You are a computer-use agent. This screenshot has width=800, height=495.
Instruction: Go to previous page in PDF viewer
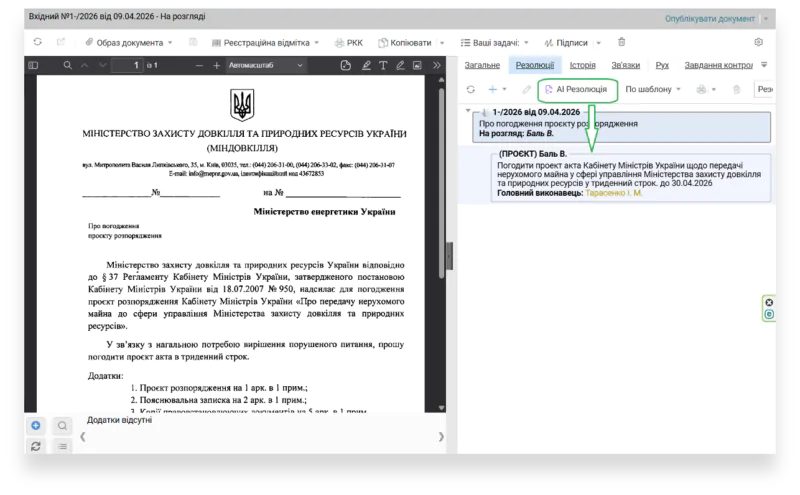[x=85, y=65]
